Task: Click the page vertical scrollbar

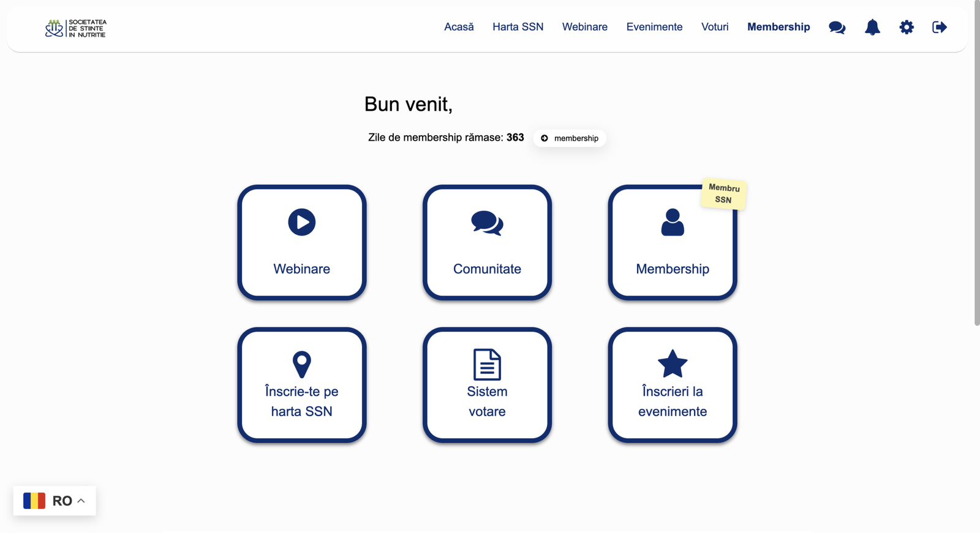Action: click(x=976, y=165)
